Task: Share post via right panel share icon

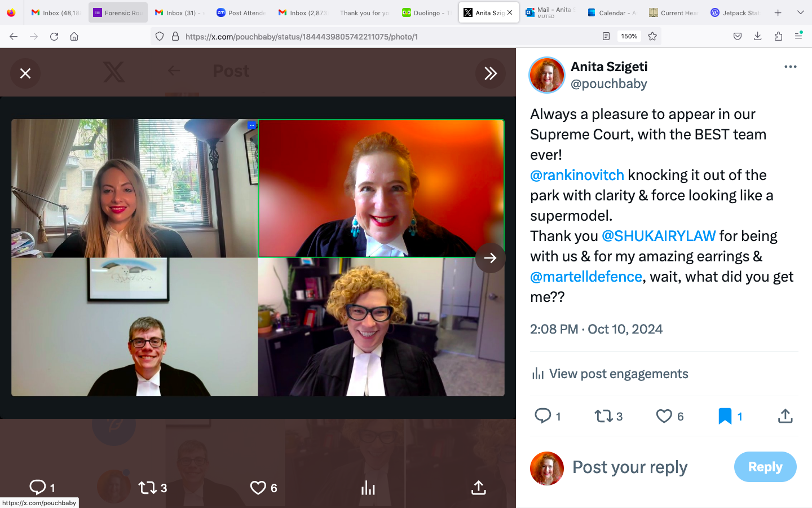Action: click(x=785, y=417)
